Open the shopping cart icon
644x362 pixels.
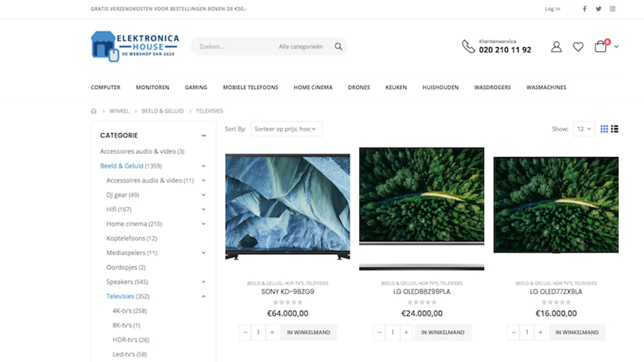point(600,47)
